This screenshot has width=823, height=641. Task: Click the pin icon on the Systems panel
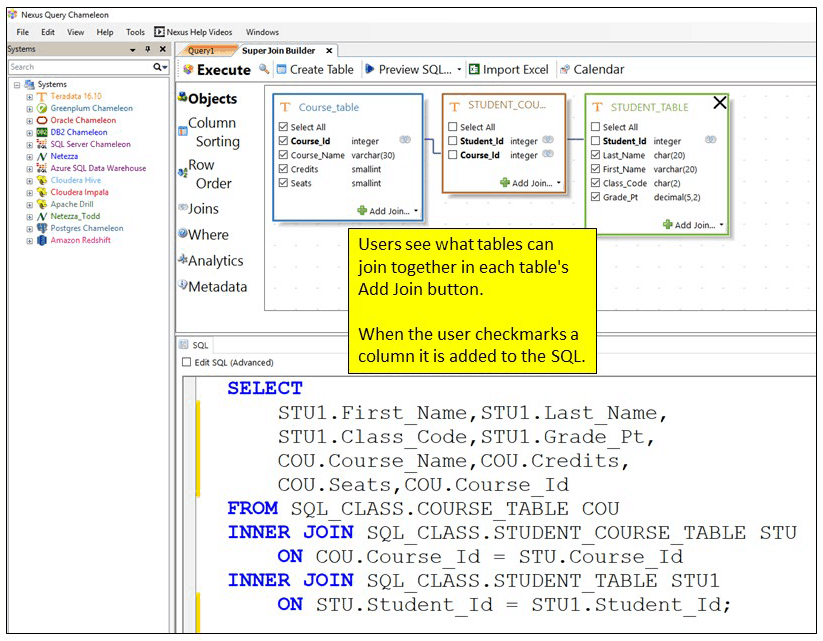coord(146,49)
